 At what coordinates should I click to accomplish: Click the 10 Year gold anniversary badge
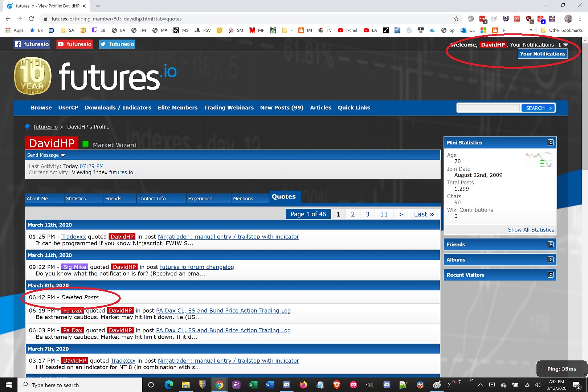[33, 76]
